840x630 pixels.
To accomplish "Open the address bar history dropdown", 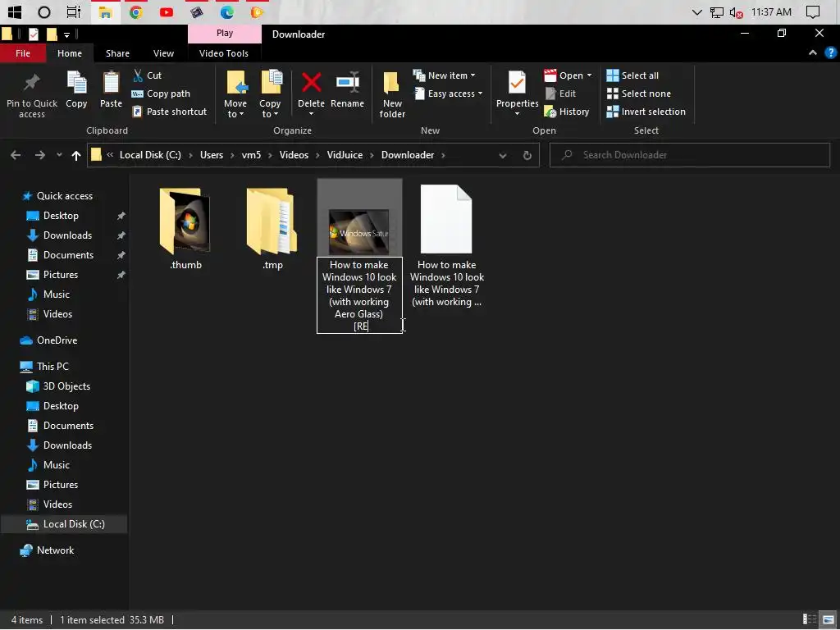I will 503,155.
